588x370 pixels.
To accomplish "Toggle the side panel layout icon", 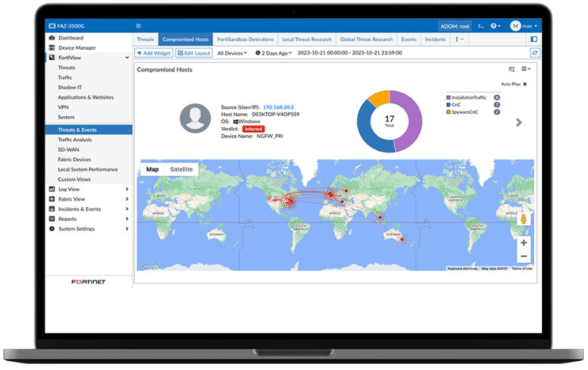I will tap(534, 39).
